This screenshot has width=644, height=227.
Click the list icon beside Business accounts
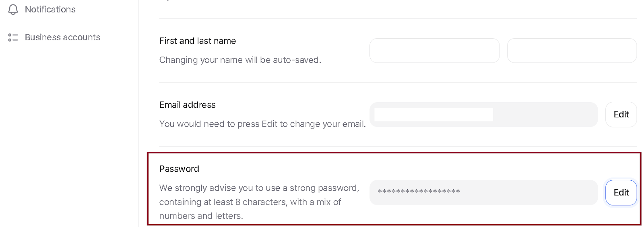tap(13, 37)
